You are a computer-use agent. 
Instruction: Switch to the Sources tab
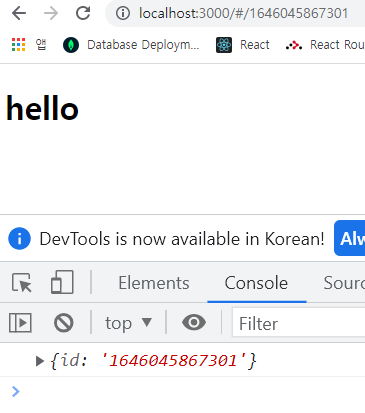click(x=344, y=283)
